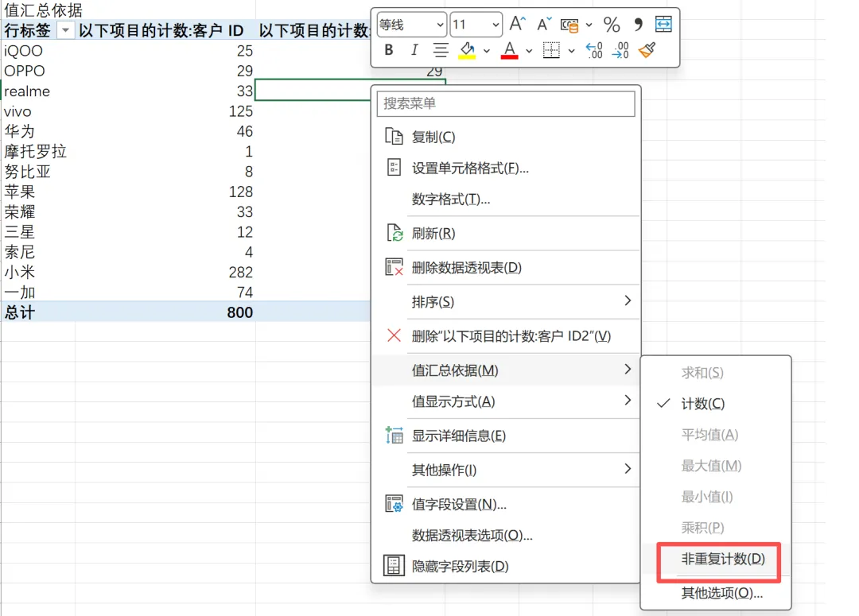The image size is (859, 616).
Task: Click the value field settings icon
Action: (394, 503)
